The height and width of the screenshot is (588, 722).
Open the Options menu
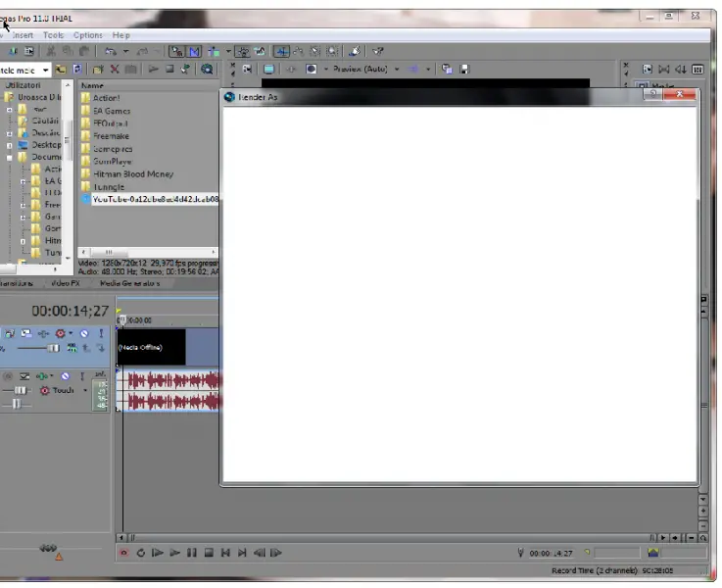tap(87, 35)
